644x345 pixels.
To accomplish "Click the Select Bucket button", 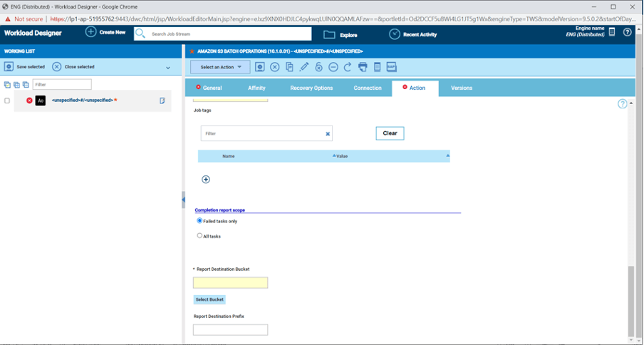I will tap(209, 299).
